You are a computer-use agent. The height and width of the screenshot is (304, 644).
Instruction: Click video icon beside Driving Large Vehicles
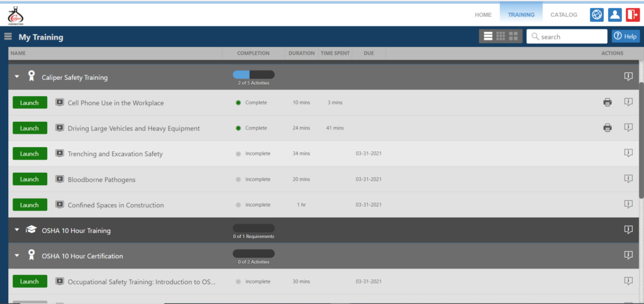coord(60,128)
